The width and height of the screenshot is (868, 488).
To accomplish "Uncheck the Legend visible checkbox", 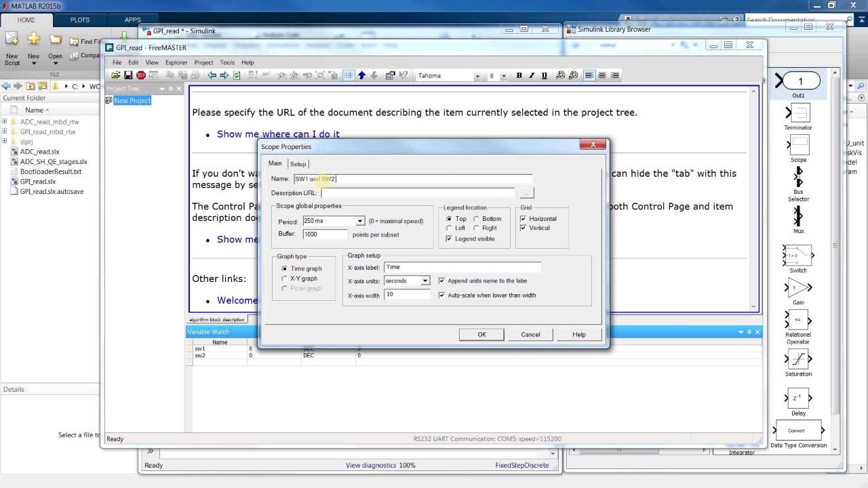I will tap(449, 239).
